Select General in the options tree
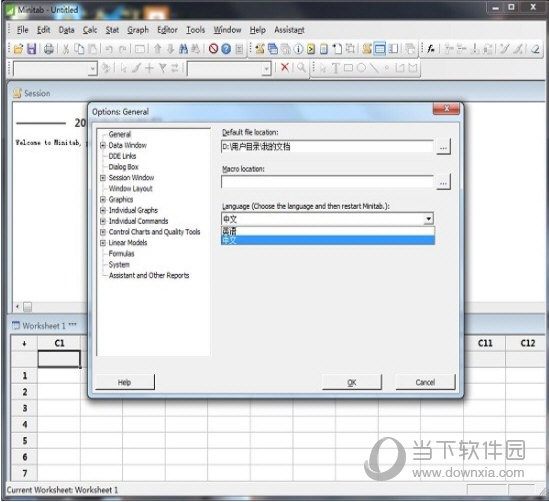 point(120,134)
